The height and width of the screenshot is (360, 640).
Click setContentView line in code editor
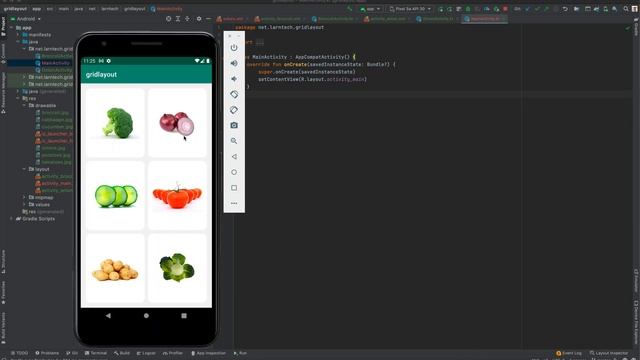(x=312, y=79)
